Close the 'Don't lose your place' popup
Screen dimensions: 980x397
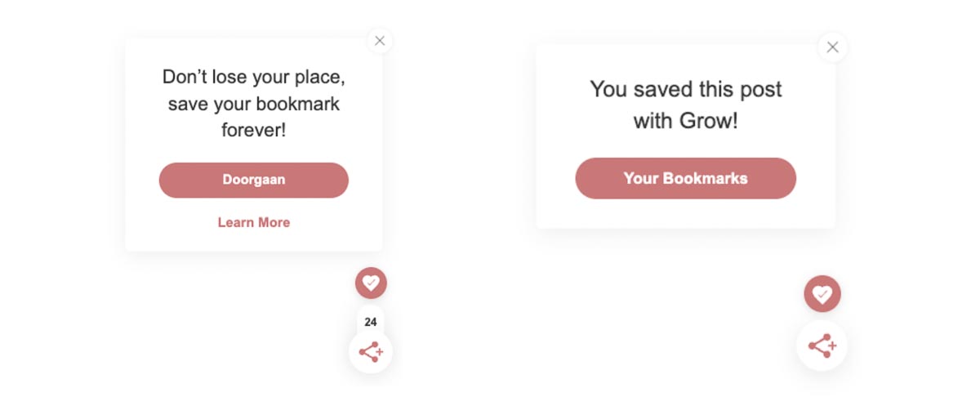(x=379, y=40)
